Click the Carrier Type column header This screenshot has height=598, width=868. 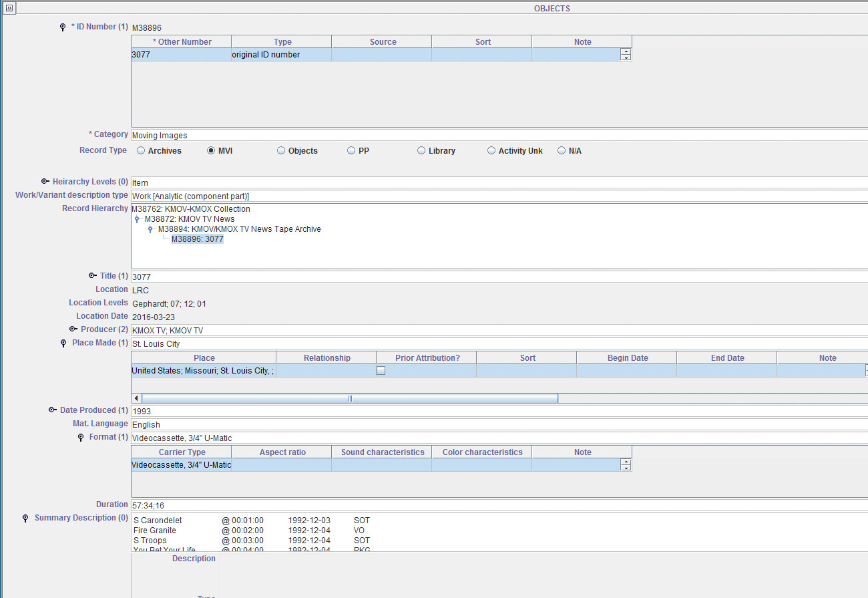[182, 452]
